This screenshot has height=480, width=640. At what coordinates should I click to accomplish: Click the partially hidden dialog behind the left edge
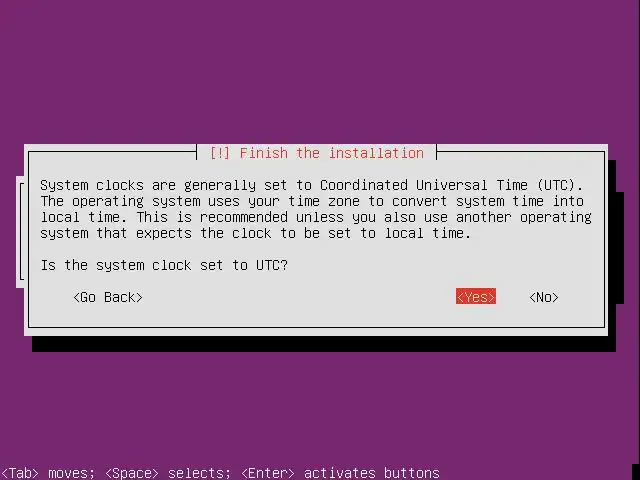click(x=20, y=232)
